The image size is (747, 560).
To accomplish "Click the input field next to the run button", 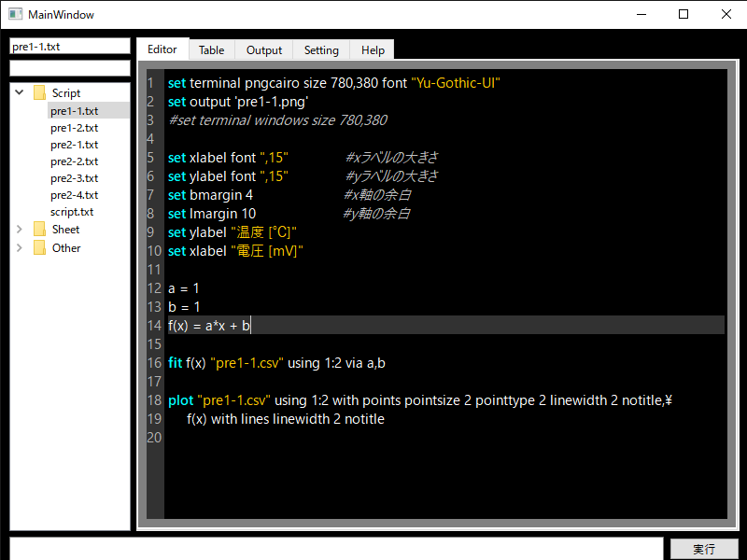I will pos(331,546).
